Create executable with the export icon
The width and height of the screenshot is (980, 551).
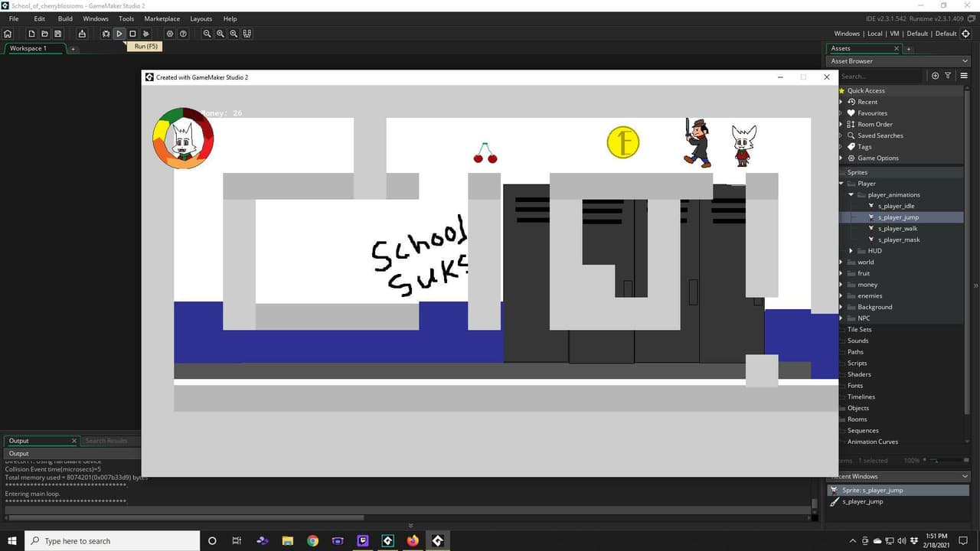[x=81, y=34]
